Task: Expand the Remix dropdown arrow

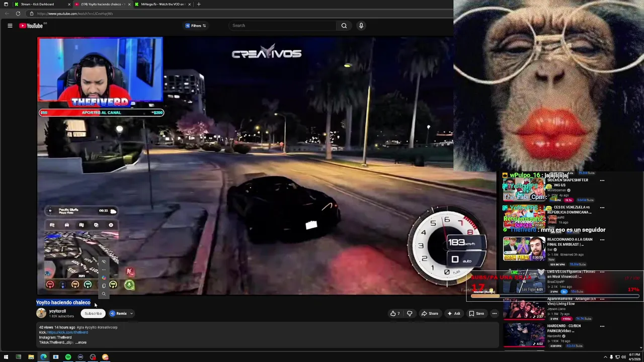Action: (131, 314)
